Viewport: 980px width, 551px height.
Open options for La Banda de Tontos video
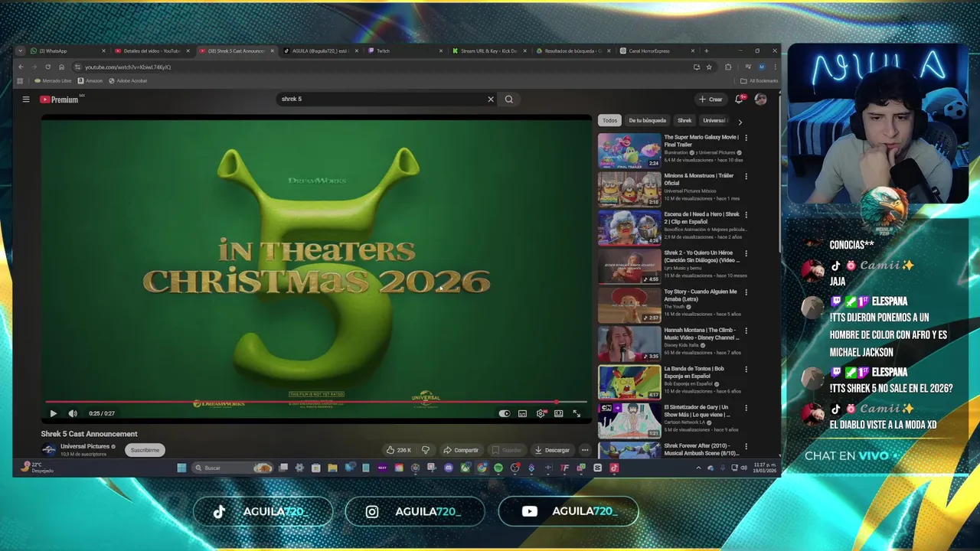pos(746,369)
